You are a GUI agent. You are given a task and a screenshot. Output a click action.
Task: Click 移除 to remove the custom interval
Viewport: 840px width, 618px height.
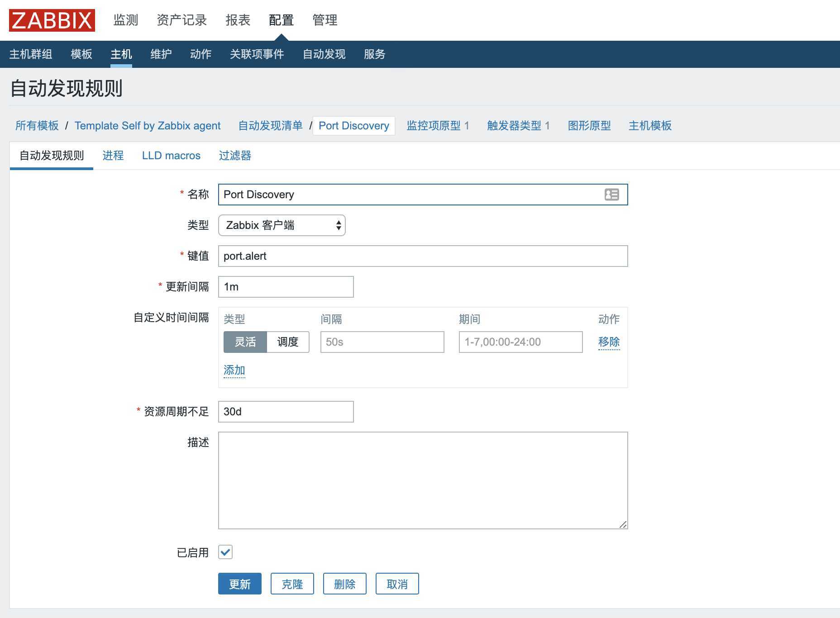pos(609,342)
